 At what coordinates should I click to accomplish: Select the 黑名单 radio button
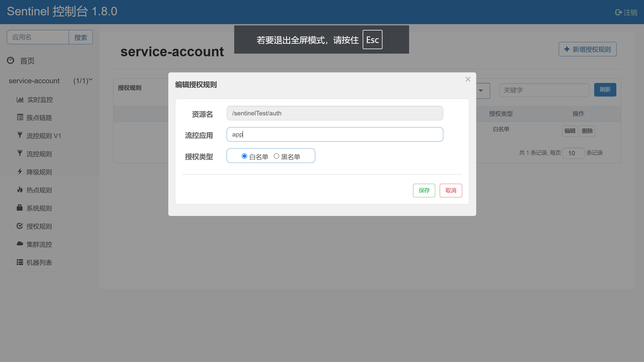click(x=276, y=156)
